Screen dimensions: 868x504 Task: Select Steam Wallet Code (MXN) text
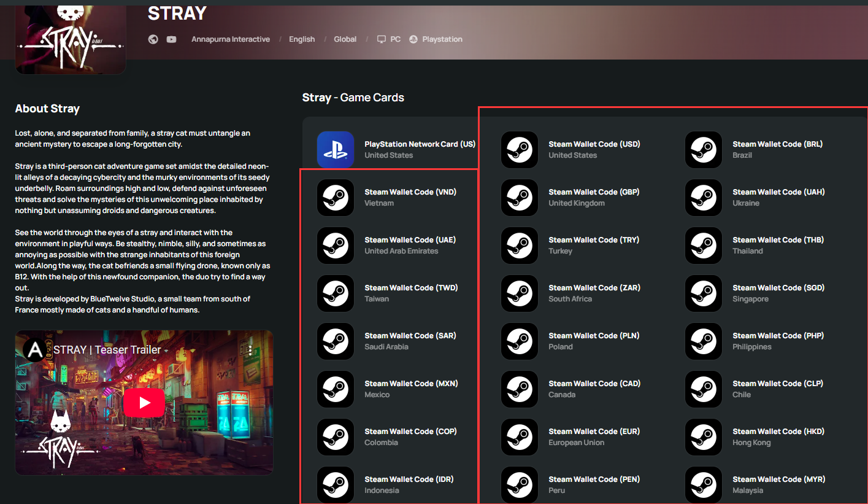pyautogui.click(x=412, y=384)
